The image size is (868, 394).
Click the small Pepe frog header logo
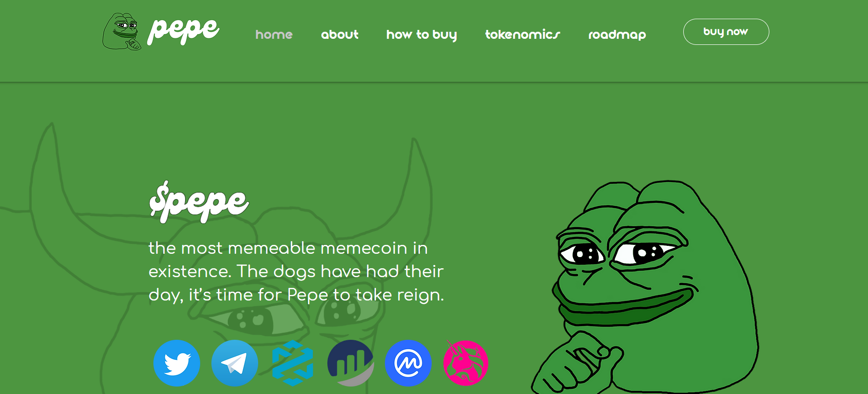click(x=122, y=31)
